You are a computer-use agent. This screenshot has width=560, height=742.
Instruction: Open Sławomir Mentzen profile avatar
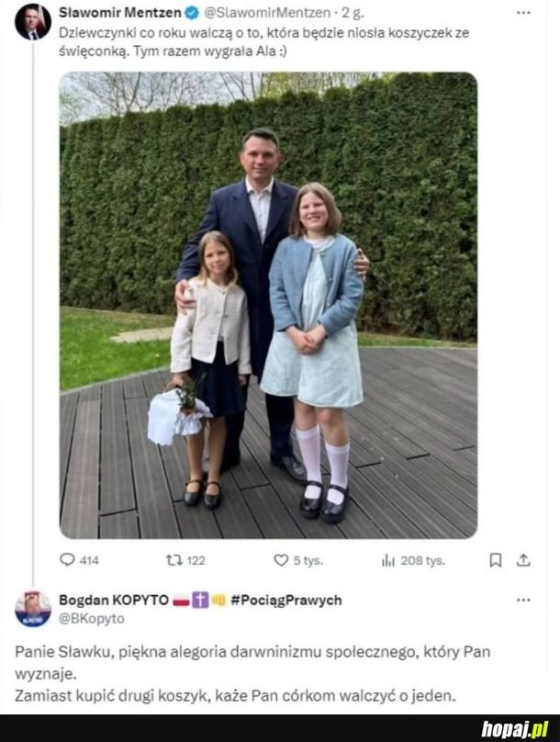33,22
